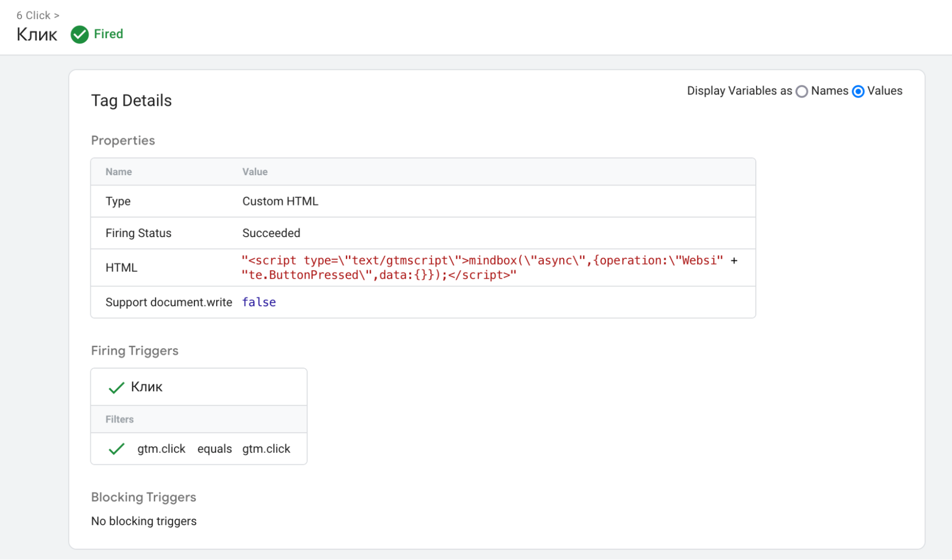Click the 'Firing Triggers' section heading
The image size is (952, 560).
[135, 351]
